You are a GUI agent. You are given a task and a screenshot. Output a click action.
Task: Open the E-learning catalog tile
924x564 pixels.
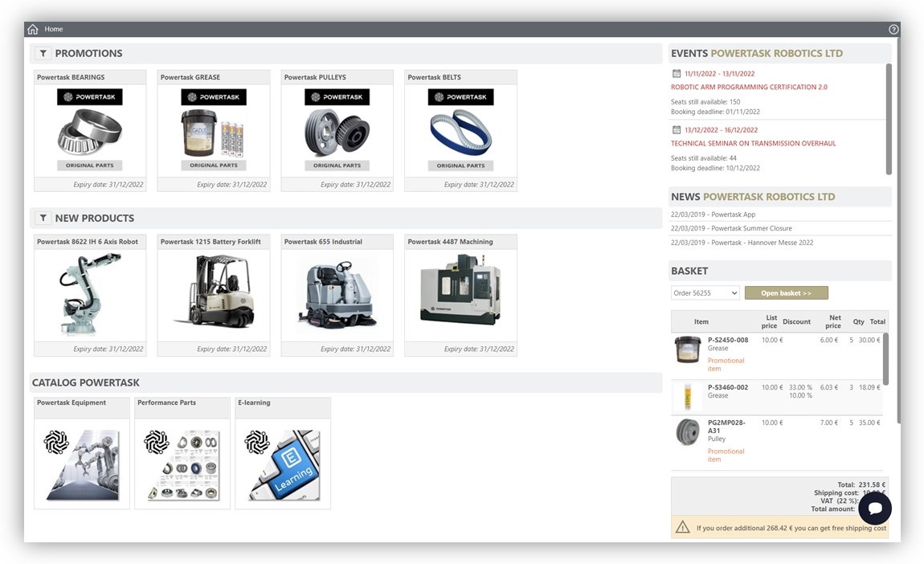283,460
